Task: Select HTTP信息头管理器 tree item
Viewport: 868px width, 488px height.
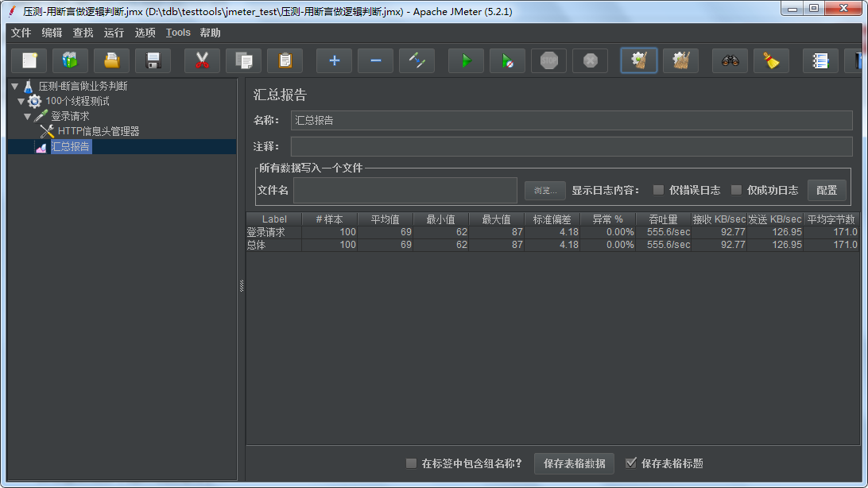Action: (99, 131)
